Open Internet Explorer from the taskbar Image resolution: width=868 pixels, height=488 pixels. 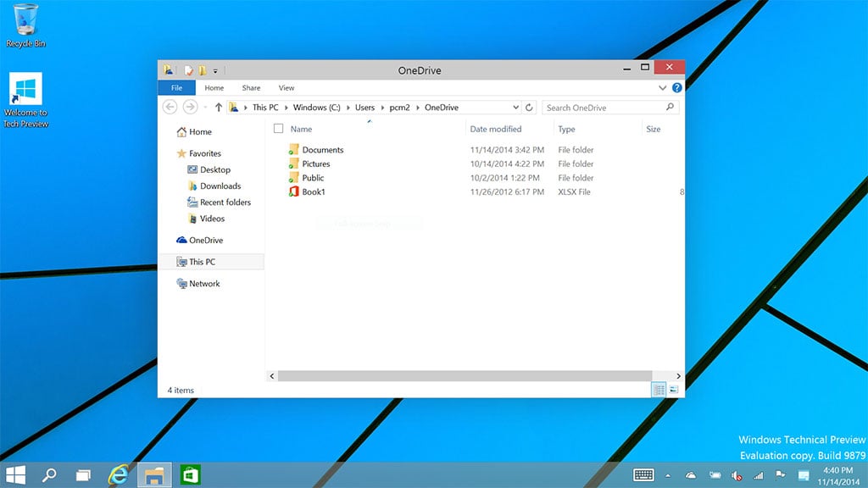pyautogui.click(x=118, y=475)
